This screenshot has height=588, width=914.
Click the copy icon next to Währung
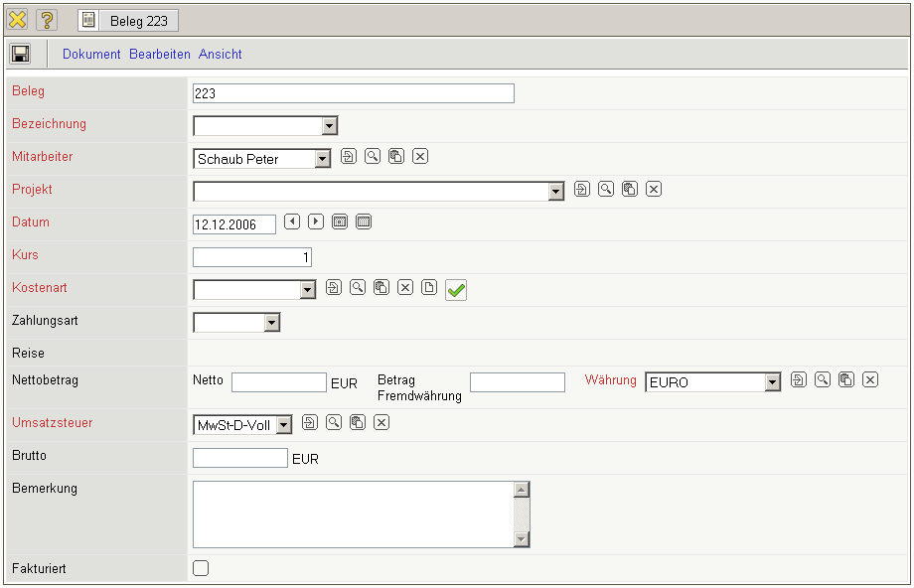point(846,378)
